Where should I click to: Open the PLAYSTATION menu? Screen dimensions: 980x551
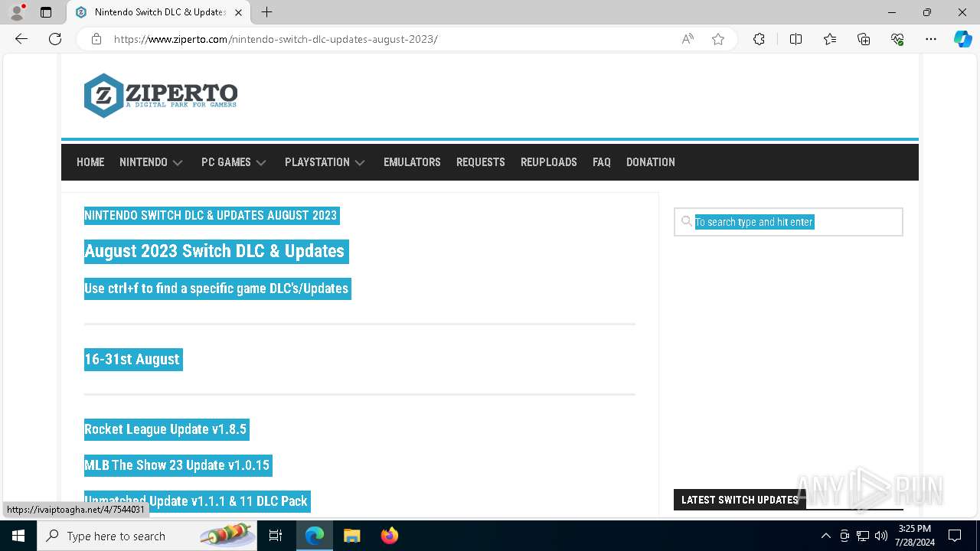tap(317, 162)
